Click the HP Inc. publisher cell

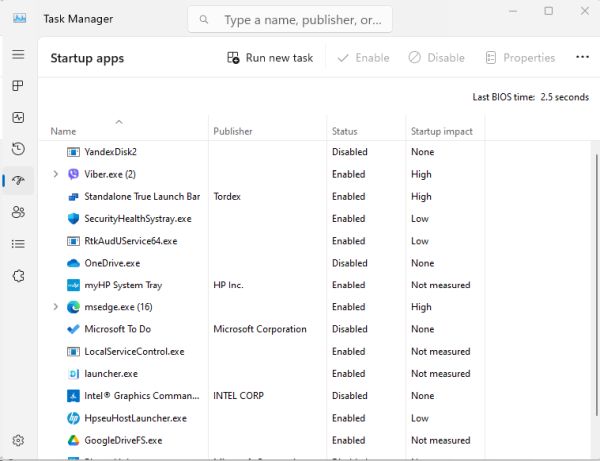coord(228,285)
